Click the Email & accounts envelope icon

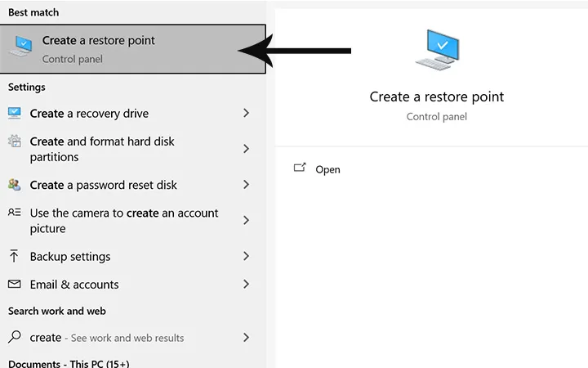(15, 285)
